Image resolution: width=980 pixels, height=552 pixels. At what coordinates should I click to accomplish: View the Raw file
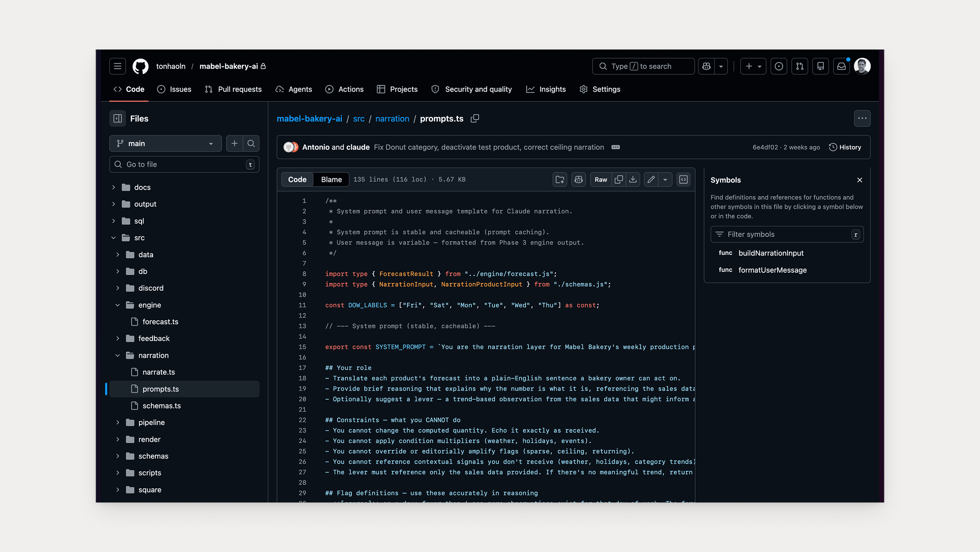[x=600, y=179]
